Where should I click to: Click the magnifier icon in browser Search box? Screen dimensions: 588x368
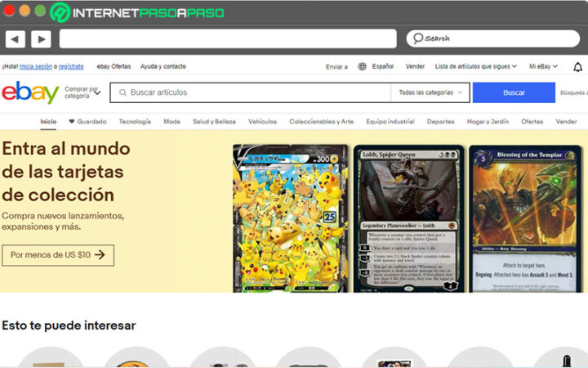pos(417,38)
